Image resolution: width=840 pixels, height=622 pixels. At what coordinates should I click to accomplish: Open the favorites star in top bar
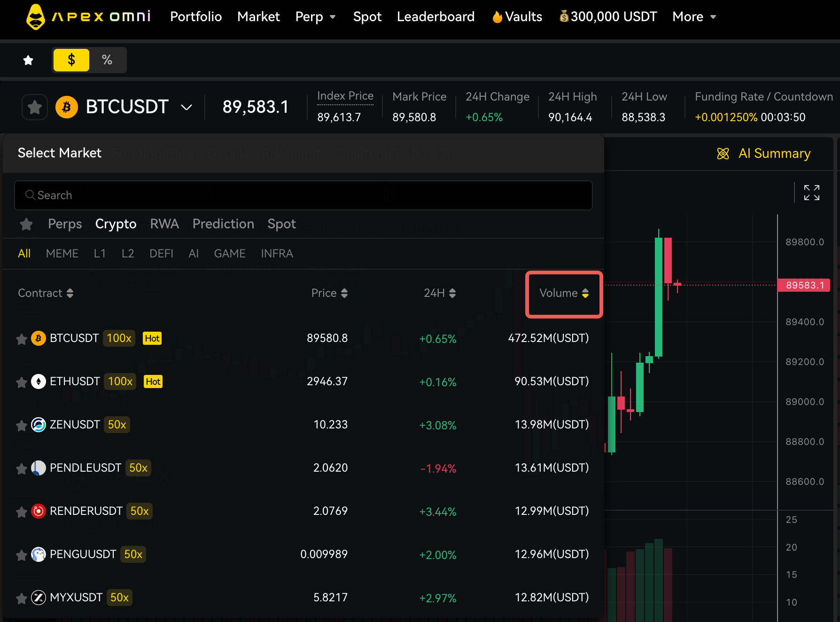[28, 60]
